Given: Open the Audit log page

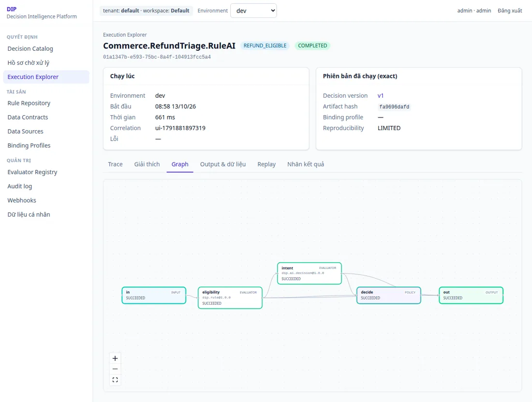Looking at the screenshot, I should click(46, 186).
